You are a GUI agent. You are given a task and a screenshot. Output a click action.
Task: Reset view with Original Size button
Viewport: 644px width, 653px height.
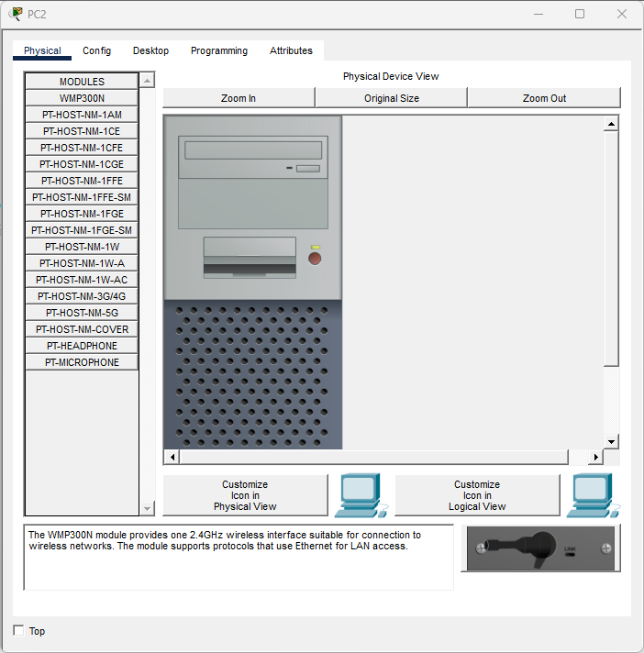pyautogui.click(x=391, y=98)
